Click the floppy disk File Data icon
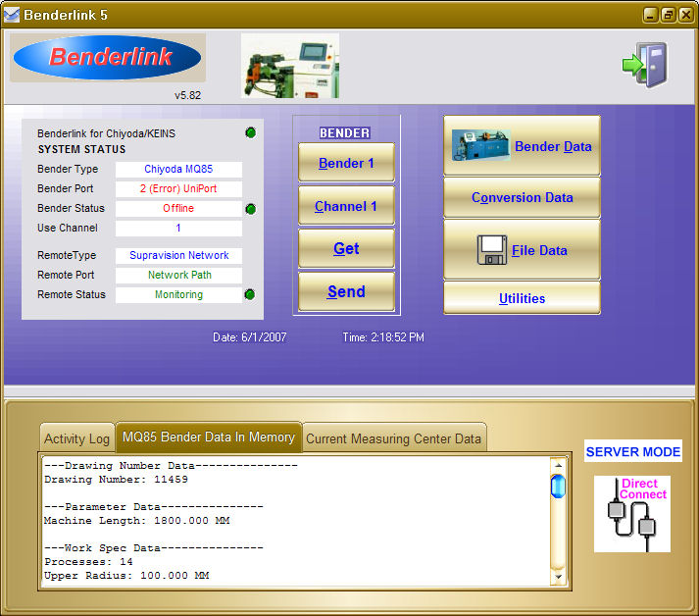 (x=490, y=250)
